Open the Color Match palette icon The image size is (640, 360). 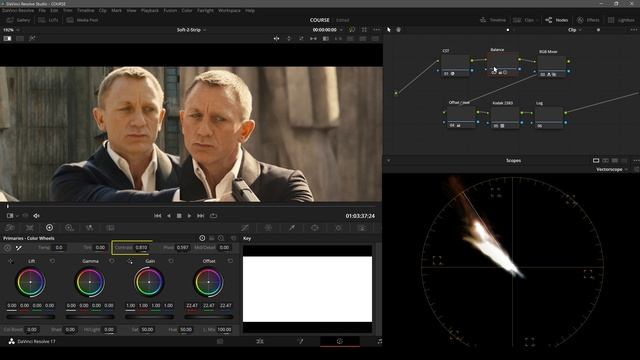point(30,228)
